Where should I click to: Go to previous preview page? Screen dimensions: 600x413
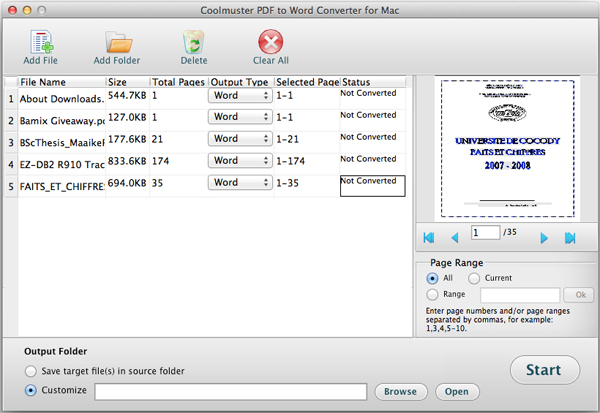pos(455,238)
